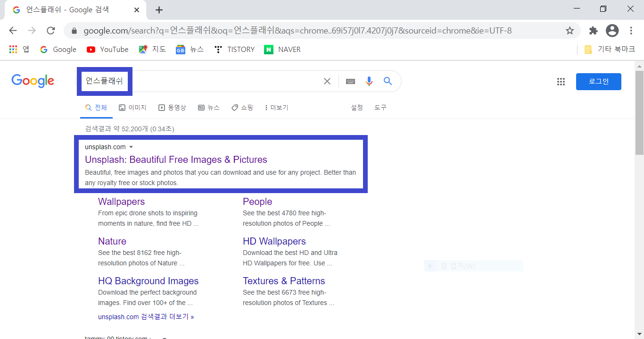Open the HQ Background Images sitelink
The image size is (644, 339).
click(149, 281)
